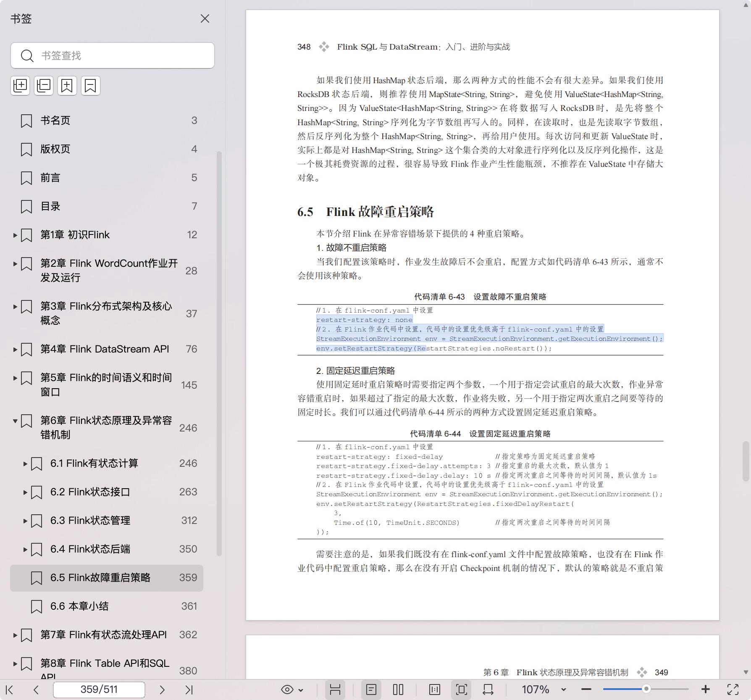Jump to last page button

(189, 689)
